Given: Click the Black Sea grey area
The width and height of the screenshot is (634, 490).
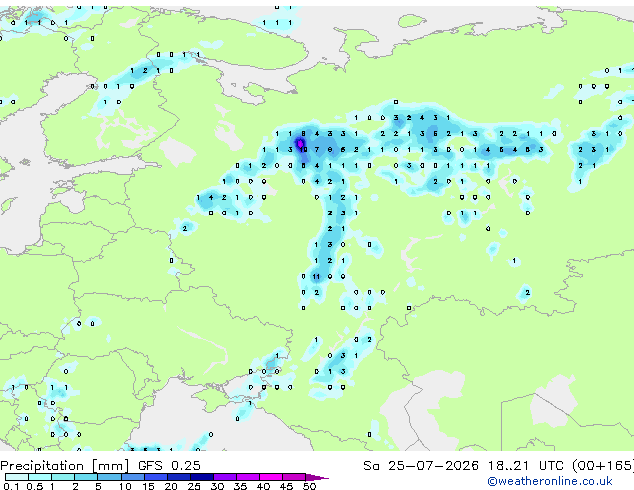Looking at the screenshot, I should (x=194, y=420).
